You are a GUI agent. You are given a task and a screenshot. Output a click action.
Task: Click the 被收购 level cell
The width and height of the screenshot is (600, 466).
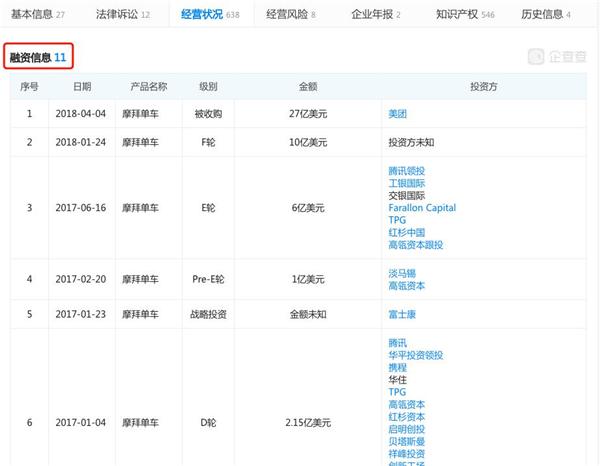[x=208, y=114]
